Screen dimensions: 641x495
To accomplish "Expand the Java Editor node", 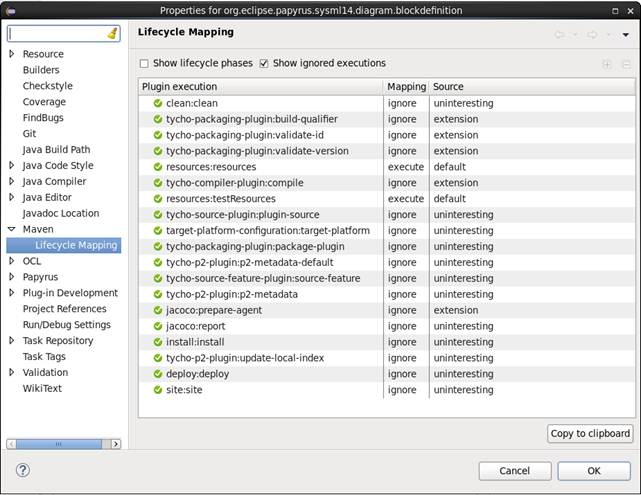I will (x=12, y=197).
